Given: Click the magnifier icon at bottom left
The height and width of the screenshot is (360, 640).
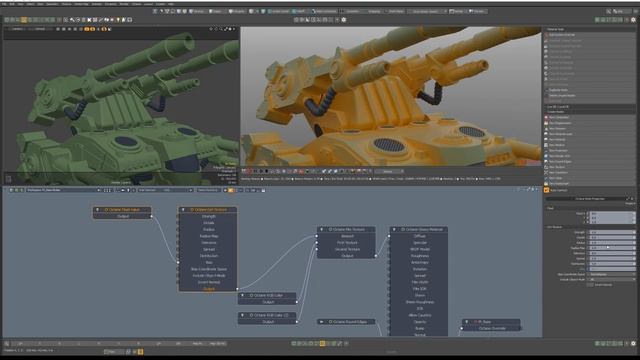Looking at the screenshot, I should 7,344.
